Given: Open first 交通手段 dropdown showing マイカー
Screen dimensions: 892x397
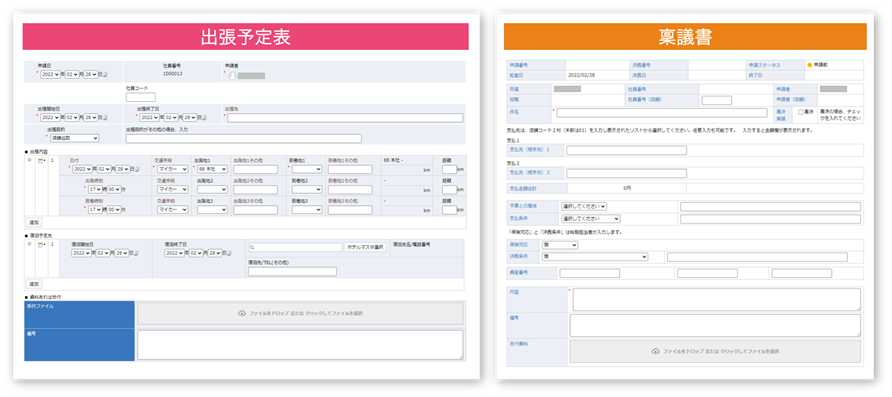Looking at the screenshot, I should coord(172,169).
